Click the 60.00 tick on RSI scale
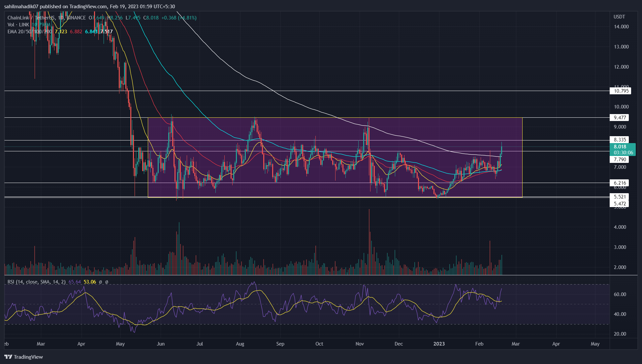Image resolution: width=642 pixels, height=364 pixels. pos(620,294)
